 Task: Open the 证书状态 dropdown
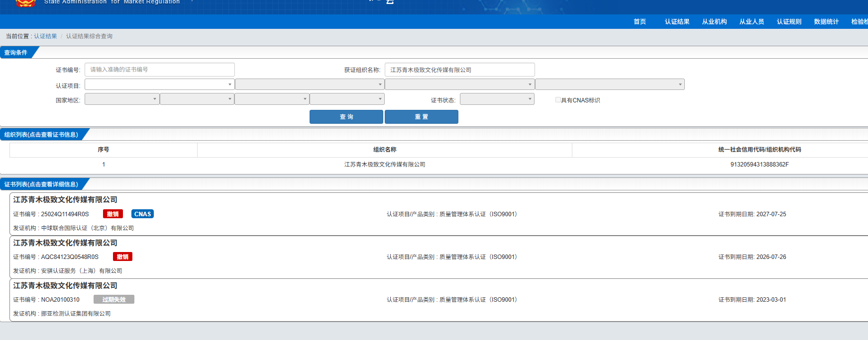point(497,99)
